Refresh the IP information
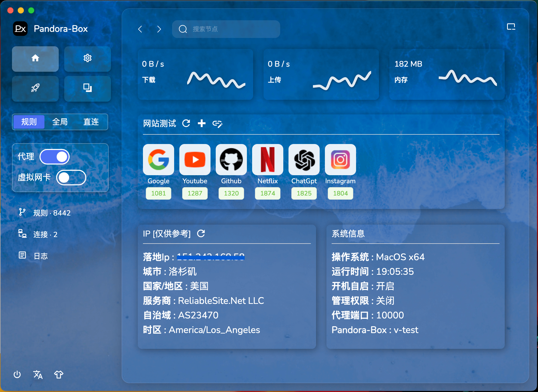Screen dimensions: 538x392 point(201,233)
